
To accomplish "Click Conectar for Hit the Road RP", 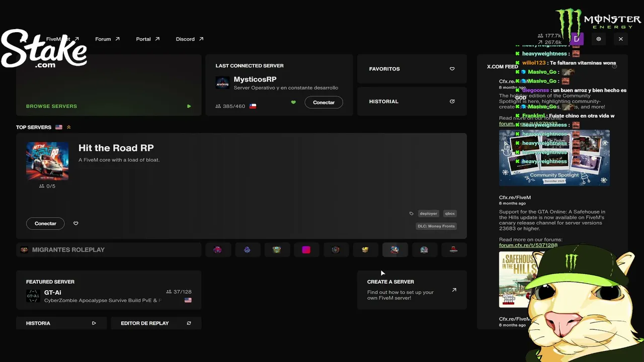I will click(45, 223).
